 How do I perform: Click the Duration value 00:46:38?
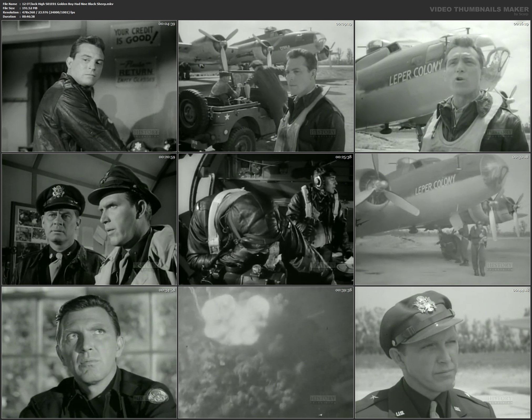point(28,17)
